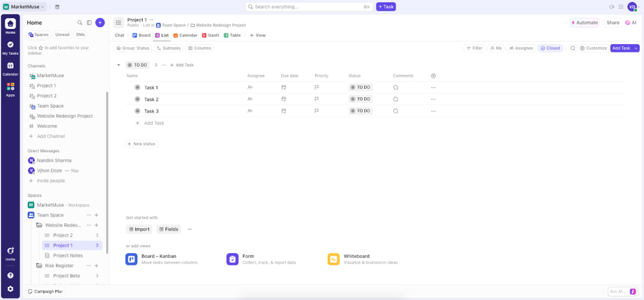Open the Add Task dropdown arrow
Screen dimensions: 644x300
[636, 48]
